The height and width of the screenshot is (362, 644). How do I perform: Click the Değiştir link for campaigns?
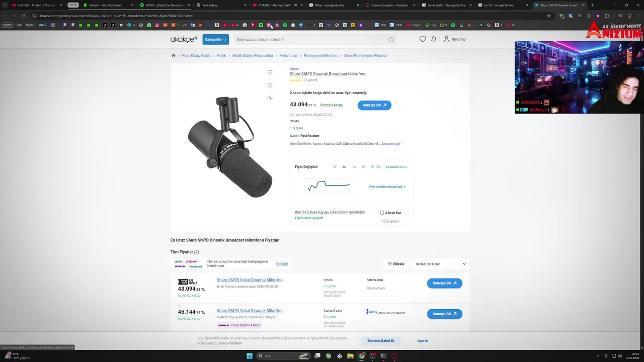coord(282,264)
